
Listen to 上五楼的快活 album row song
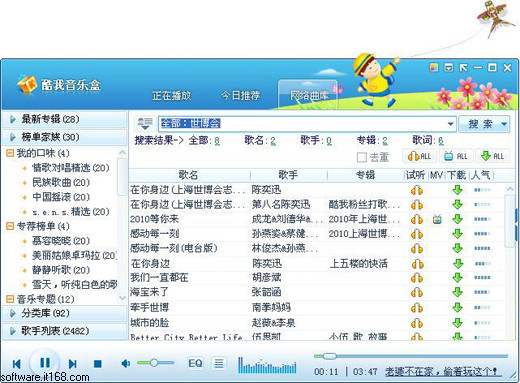tap(417, 264)
